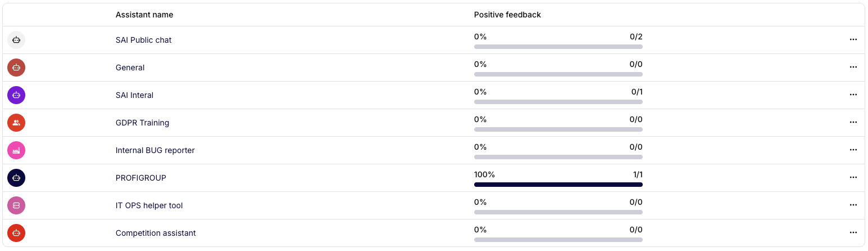The width and height of the screenshot is (868, 251).
Task: Click the General assistant's brown robot avatar
Action: (x=16, y=68)
